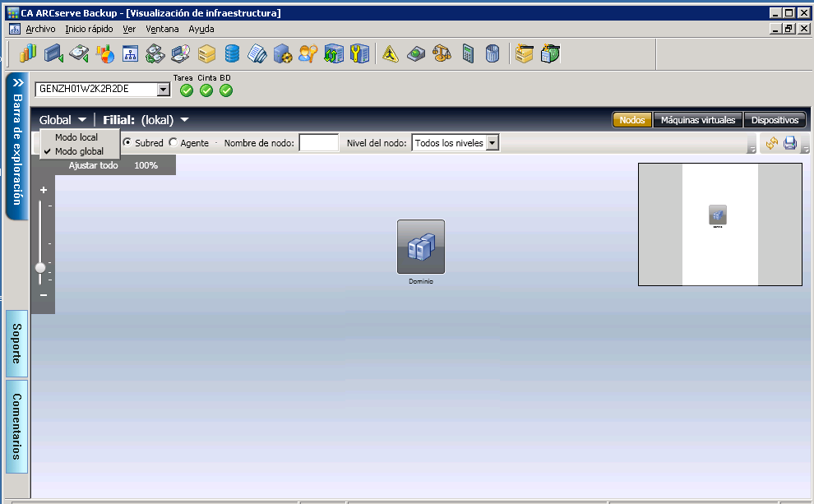Open the Soporte side panel tab
The height and width of the screenshot is (504, 814).
(16, 344)
